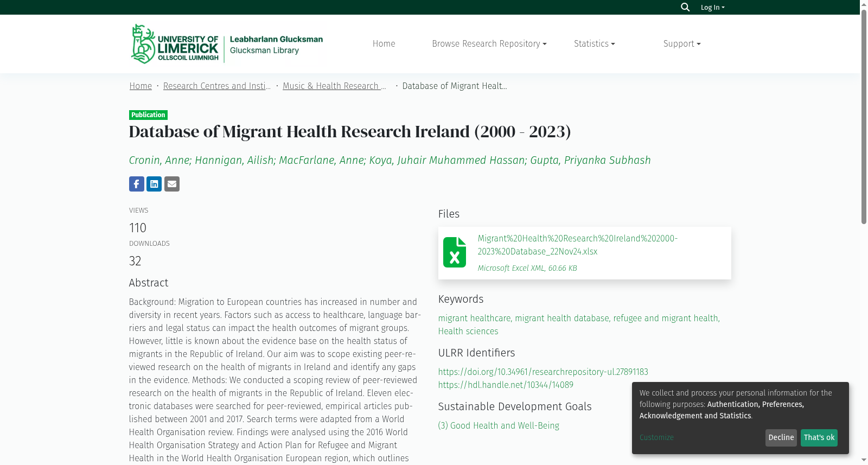Open University of Limerick logo
Viewport: 868px width, 465px height.
[227, 44]
